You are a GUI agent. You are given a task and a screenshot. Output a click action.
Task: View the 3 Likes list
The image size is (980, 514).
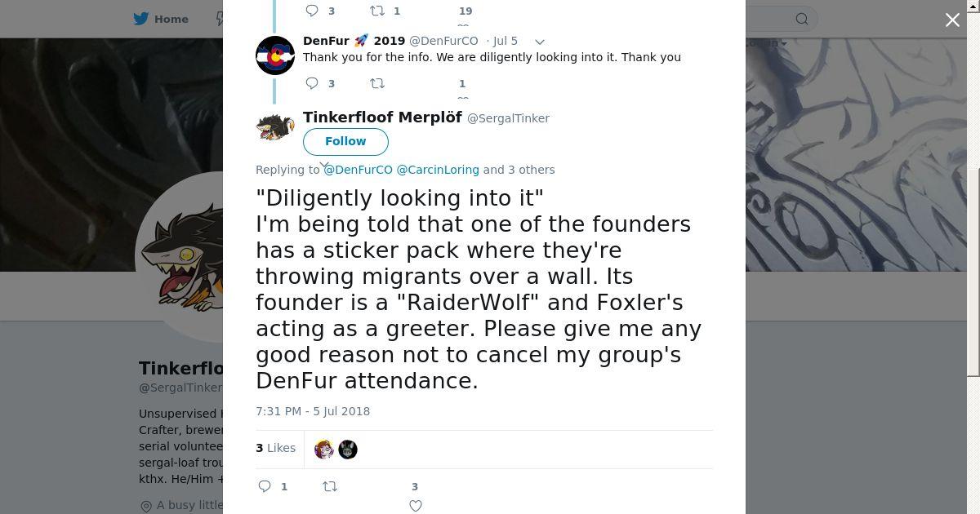point(275,448)
